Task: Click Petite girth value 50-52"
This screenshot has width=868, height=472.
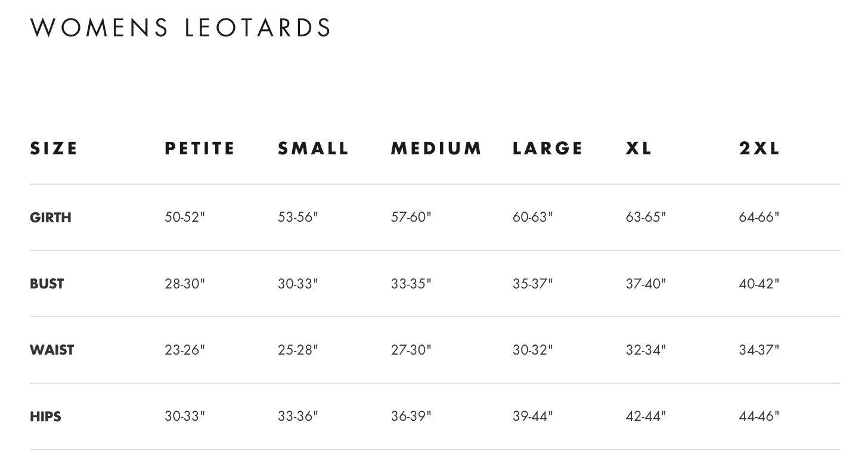Action: click(184, 217)
